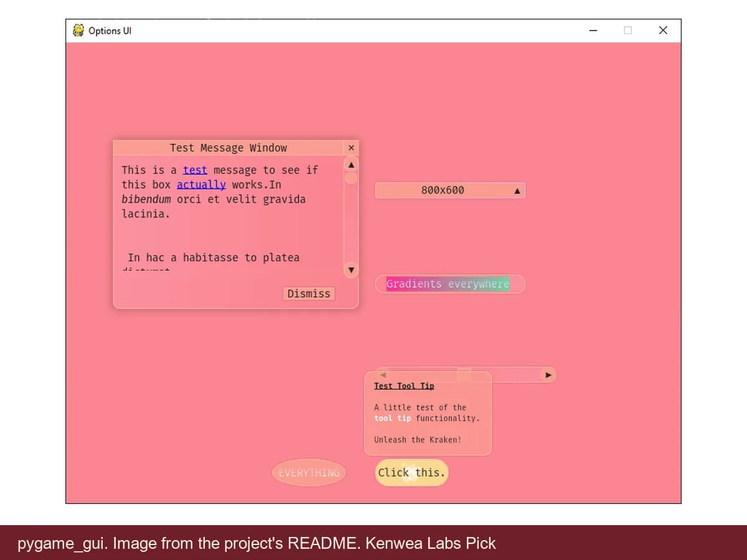The height and width of the screenshot is (560, 747).
Task: Open the 800x600 resolution dropdown
Action: (x=450, y=190)
